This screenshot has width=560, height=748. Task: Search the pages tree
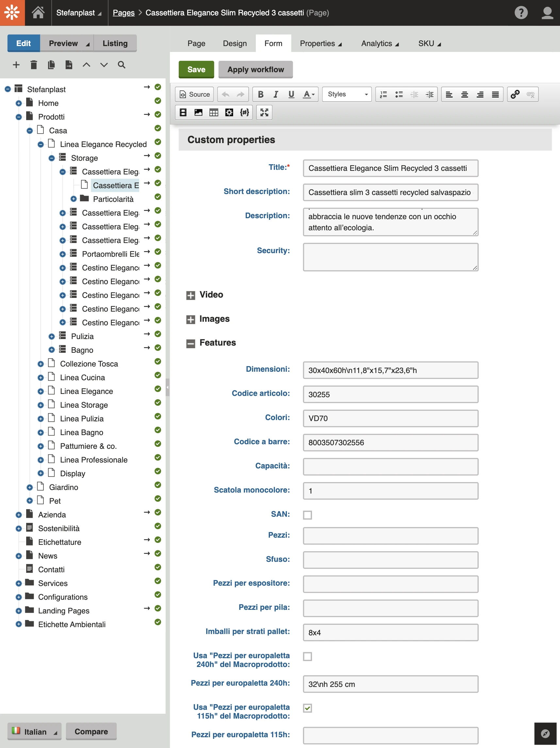pos(121,65)
